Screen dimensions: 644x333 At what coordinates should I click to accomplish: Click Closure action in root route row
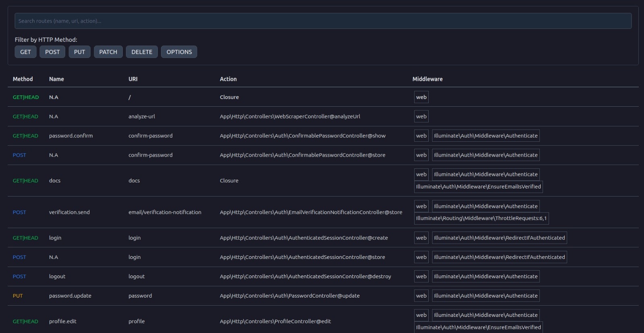[229, 97]
